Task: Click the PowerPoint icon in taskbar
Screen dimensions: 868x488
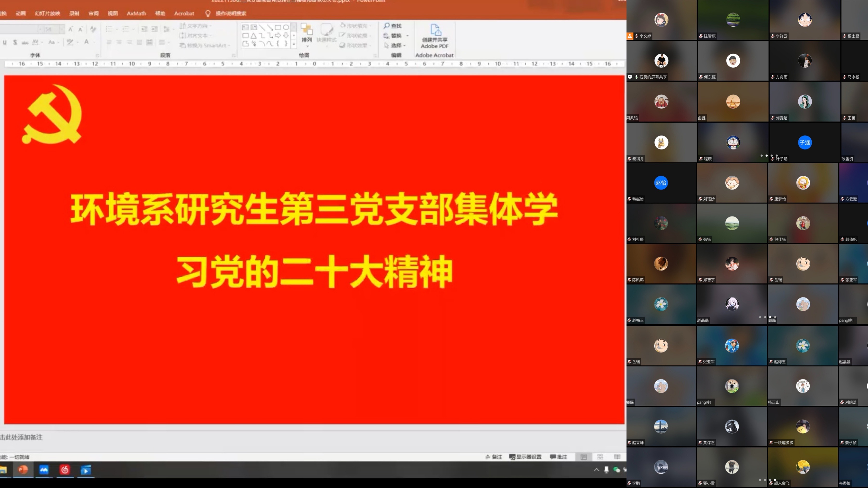Action: pos(23,470)
